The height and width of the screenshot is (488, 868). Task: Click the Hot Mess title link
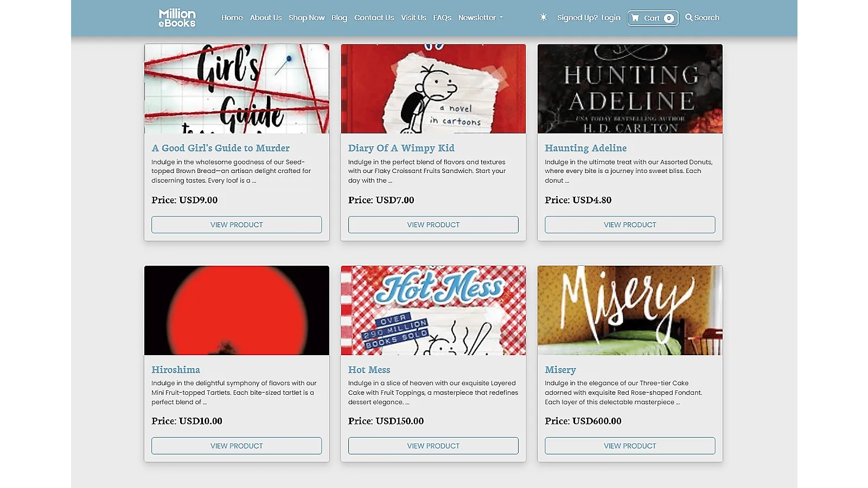pos(369,370)
